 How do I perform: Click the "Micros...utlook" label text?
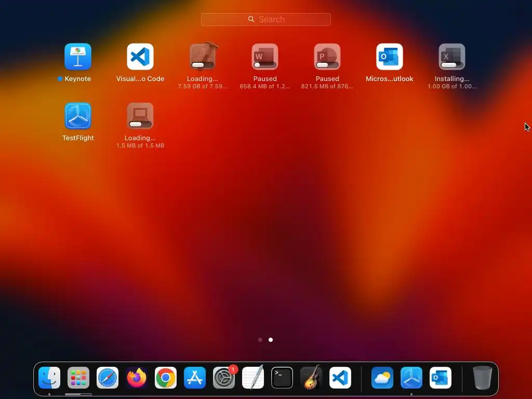click(390, 79)
